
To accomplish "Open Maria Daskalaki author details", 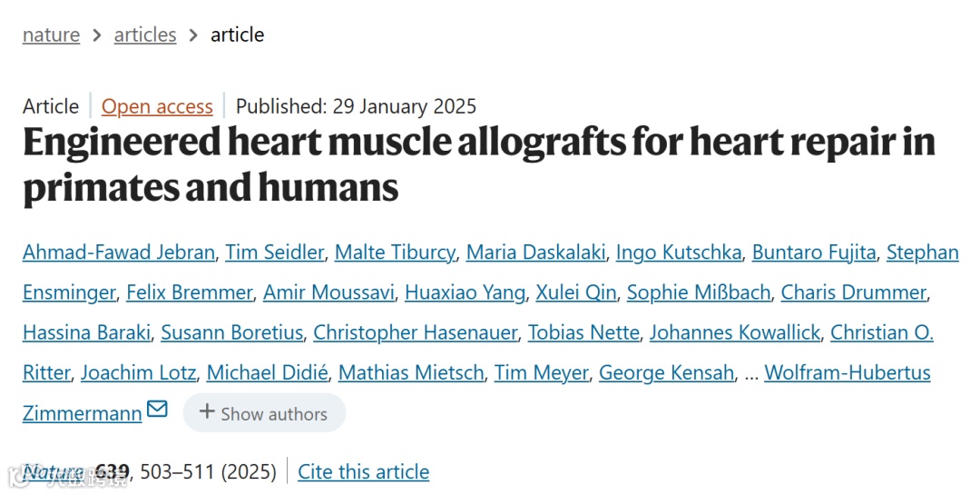I will coord(535,252).
